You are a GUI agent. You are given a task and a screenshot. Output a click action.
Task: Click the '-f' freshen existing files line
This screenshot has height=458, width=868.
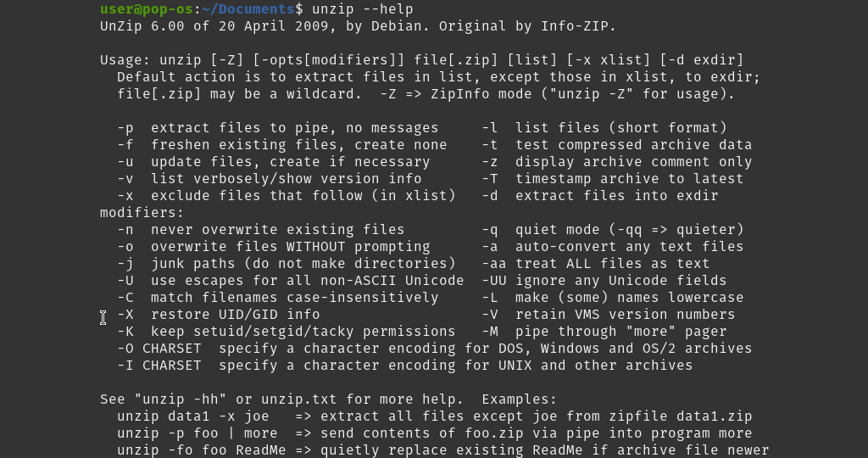click(282, 145)
